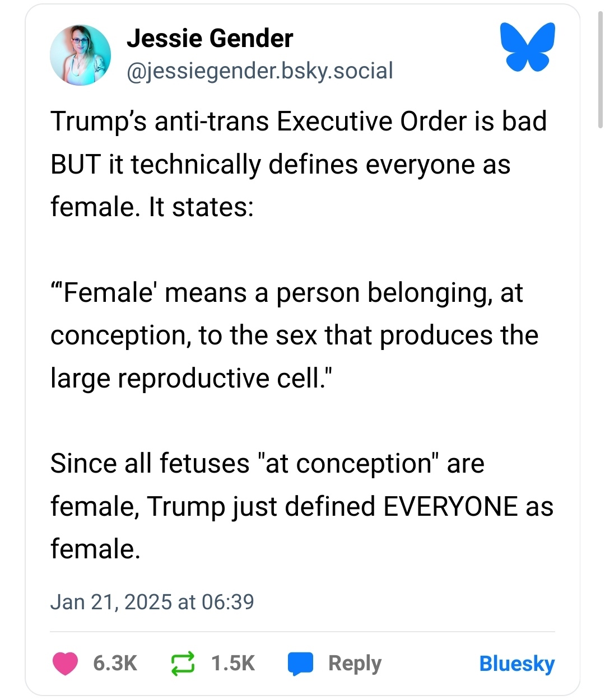605x700 pixels.
Task: Click the Jan 21, 2025 timestamp
Action: pyautogui.click(x=152, y=602)
